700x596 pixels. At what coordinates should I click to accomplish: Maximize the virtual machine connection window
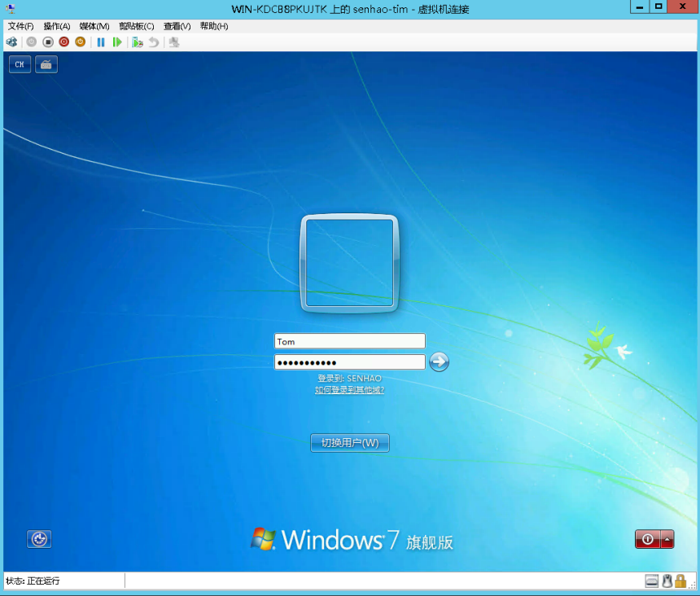click(x=658, y=7)
